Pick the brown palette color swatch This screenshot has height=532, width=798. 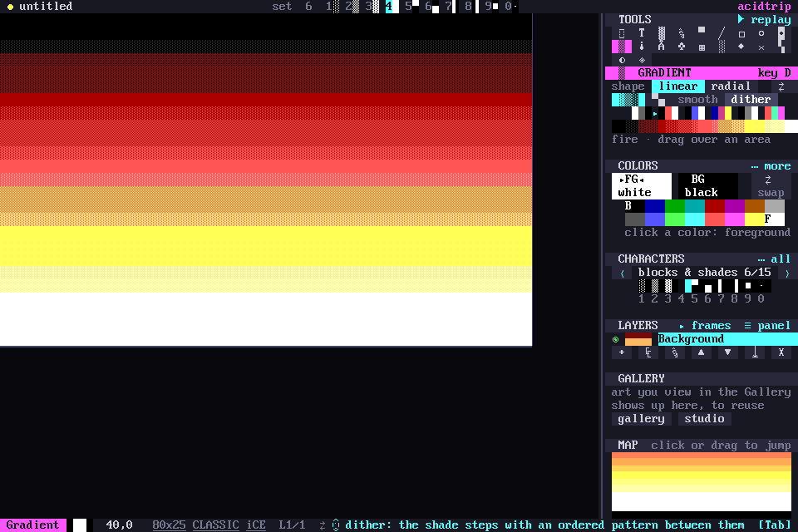coord(754,206)
